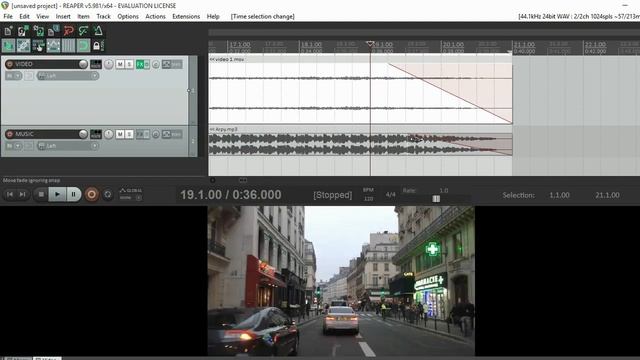This screenshot has height=360, width=640.
Task: Toggle locking padlock toolbar icon
Action: tap(96, 46)
